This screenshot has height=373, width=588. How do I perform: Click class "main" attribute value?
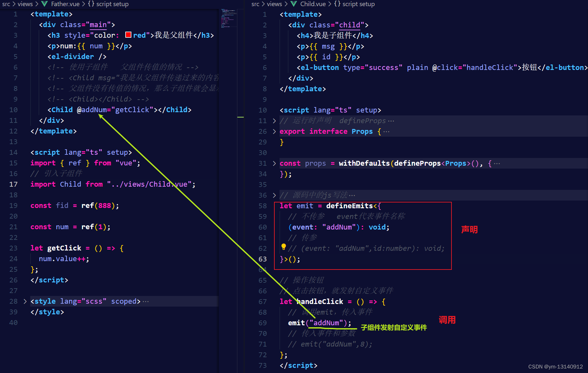98,25
